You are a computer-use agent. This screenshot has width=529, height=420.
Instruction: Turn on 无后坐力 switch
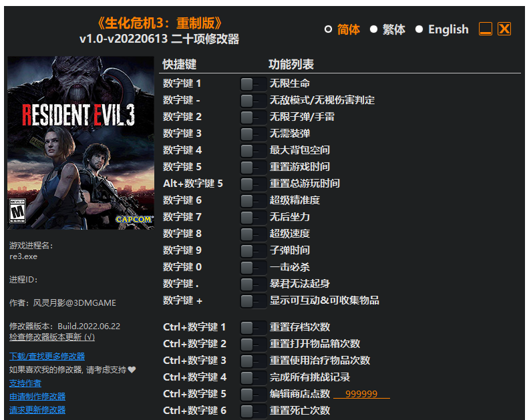tap(253, 217)
